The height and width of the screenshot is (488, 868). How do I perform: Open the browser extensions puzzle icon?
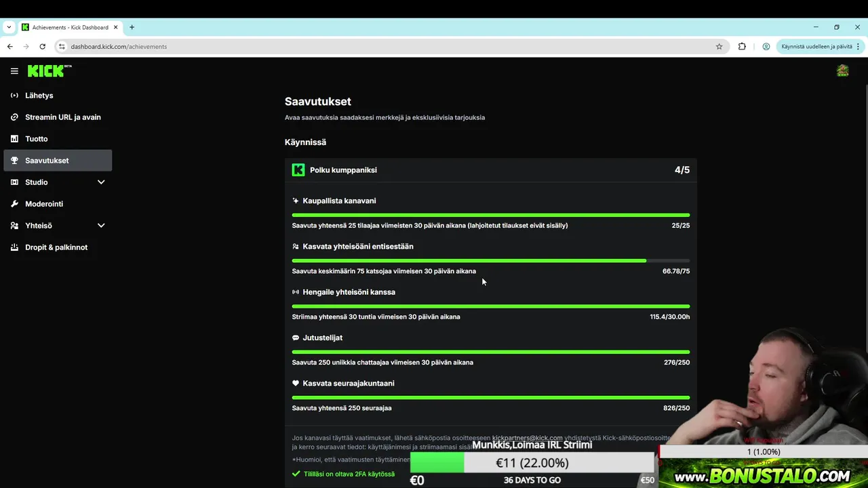742,47
